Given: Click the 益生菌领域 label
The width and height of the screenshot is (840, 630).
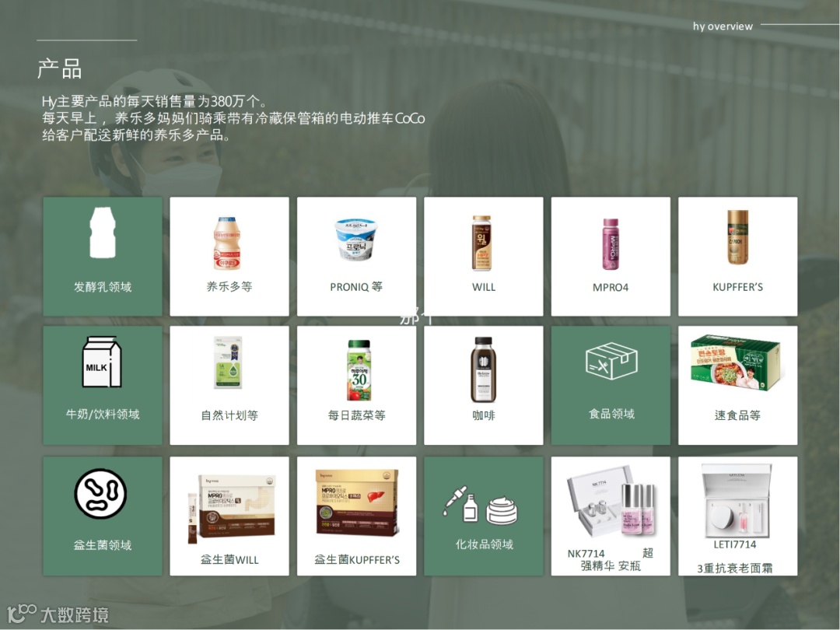Looking at the screenshot, I should [103, 545].
